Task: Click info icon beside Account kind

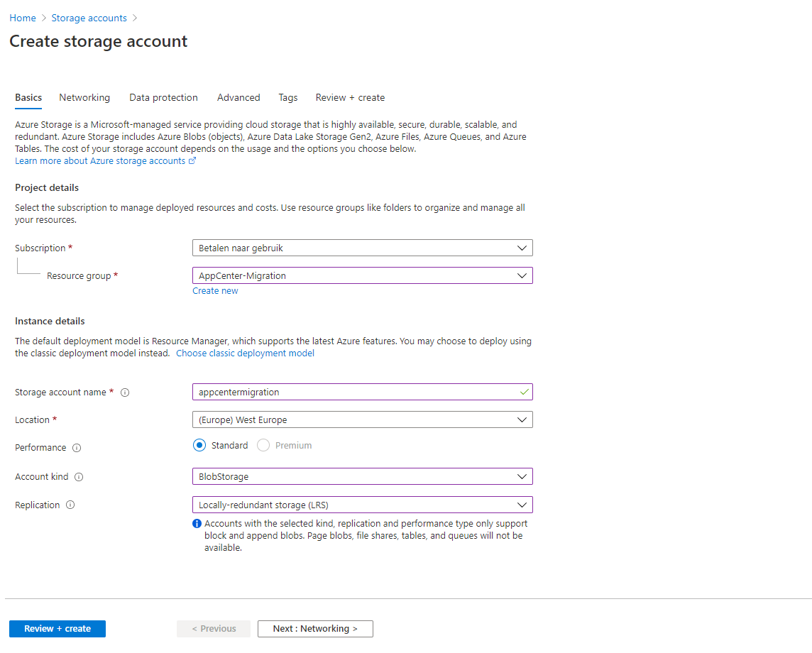Action: 79,477
